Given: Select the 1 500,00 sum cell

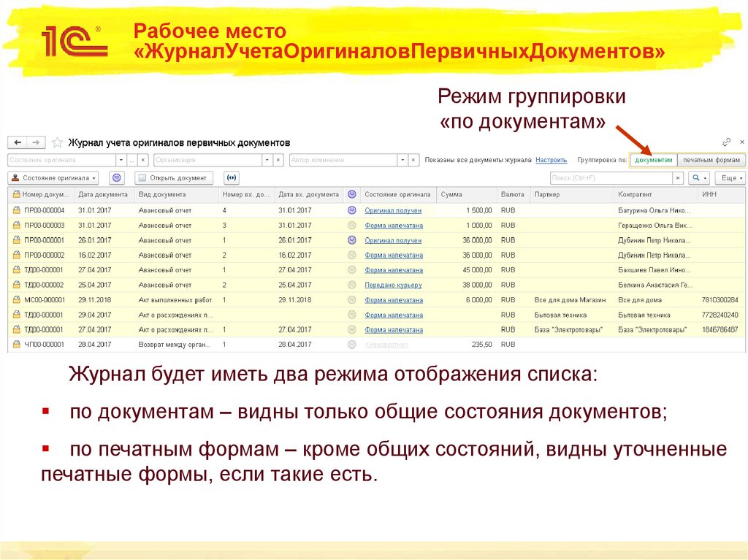Looking at the screenshot, I should [466, 210].
